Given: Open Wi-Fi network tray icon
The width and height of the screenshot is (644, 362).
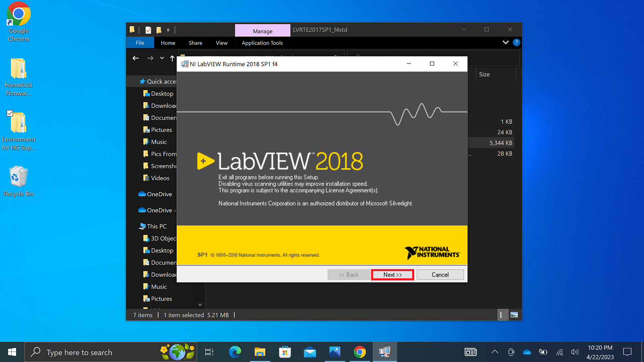Looking at the screenshot, I should pos(559,352).
